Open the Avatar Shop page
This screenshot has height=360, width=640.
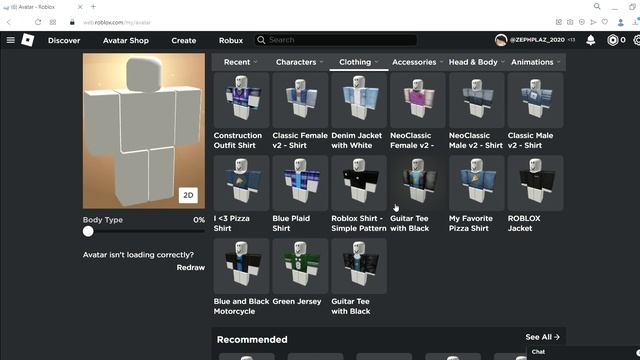126,40
